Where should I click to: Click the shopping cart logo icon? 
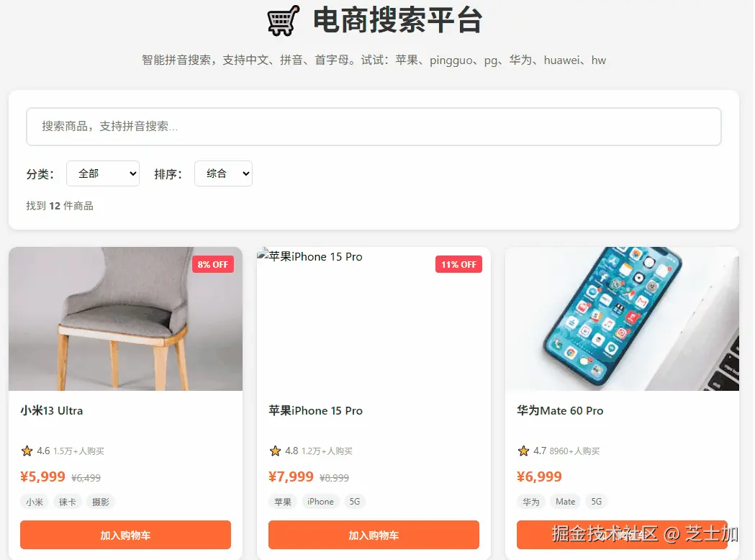(x=283, y=21)
